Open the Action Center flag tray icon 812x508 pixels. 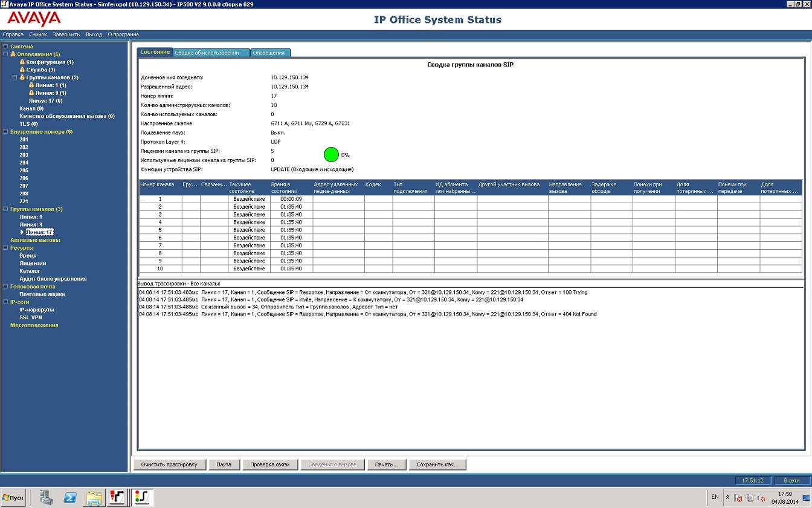[x=738, y=498]
